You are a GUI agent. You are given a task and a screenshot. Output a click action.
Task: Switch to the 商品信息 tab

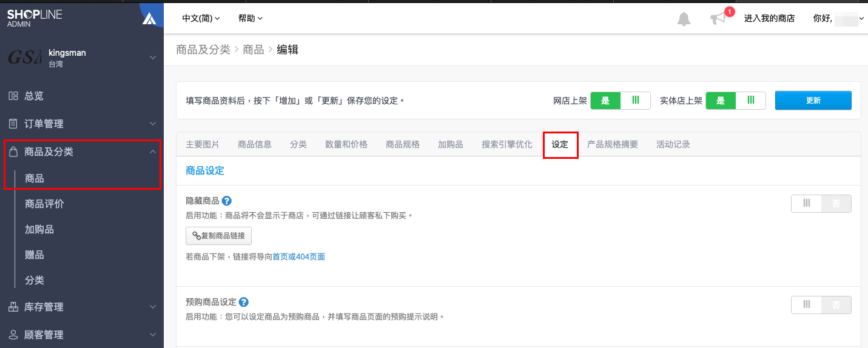(x=255, y=144)
